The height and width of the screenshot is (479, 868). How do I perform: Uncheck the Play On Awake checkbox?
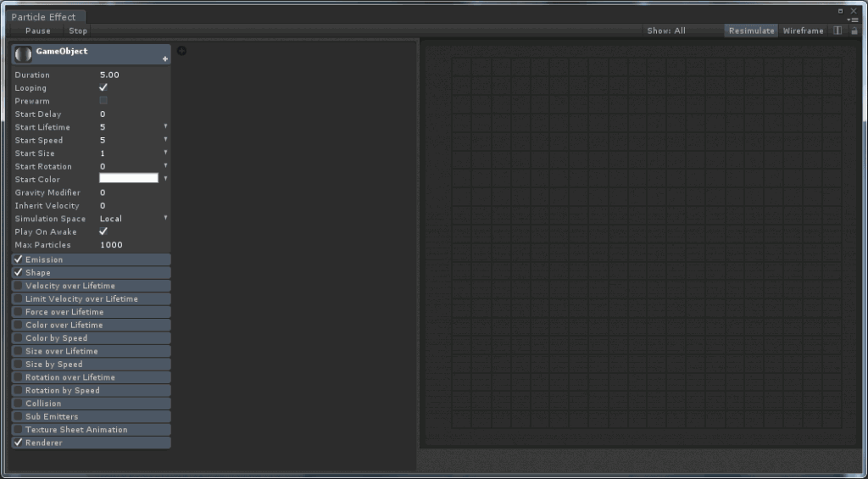coord(103,231)
